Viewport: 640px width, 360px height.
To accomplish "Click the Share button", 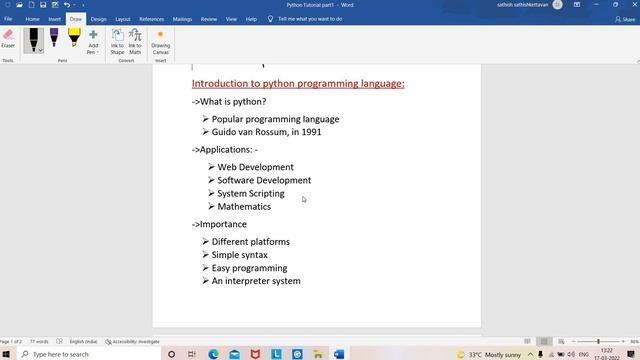I will click(x=625, y=19).
